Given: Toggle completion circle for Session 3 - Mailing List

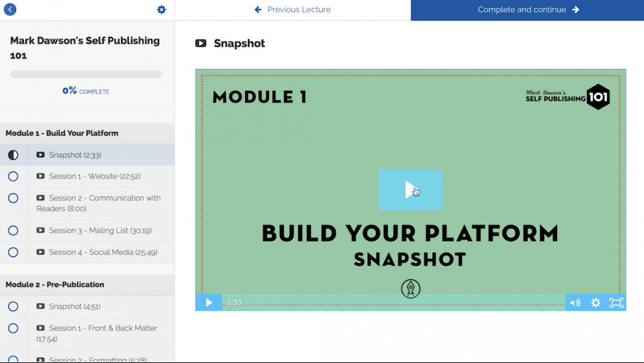Looking at the screenshot, I should point(13,230).
